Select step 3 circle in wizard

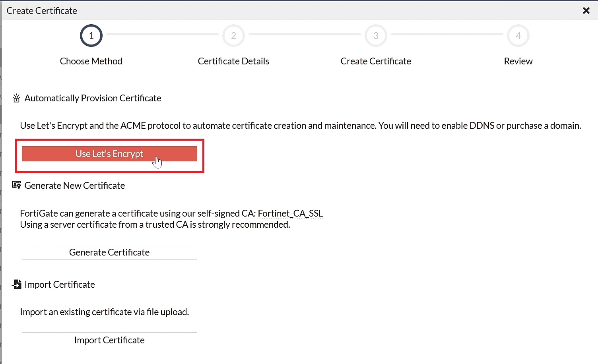point(376,36)
